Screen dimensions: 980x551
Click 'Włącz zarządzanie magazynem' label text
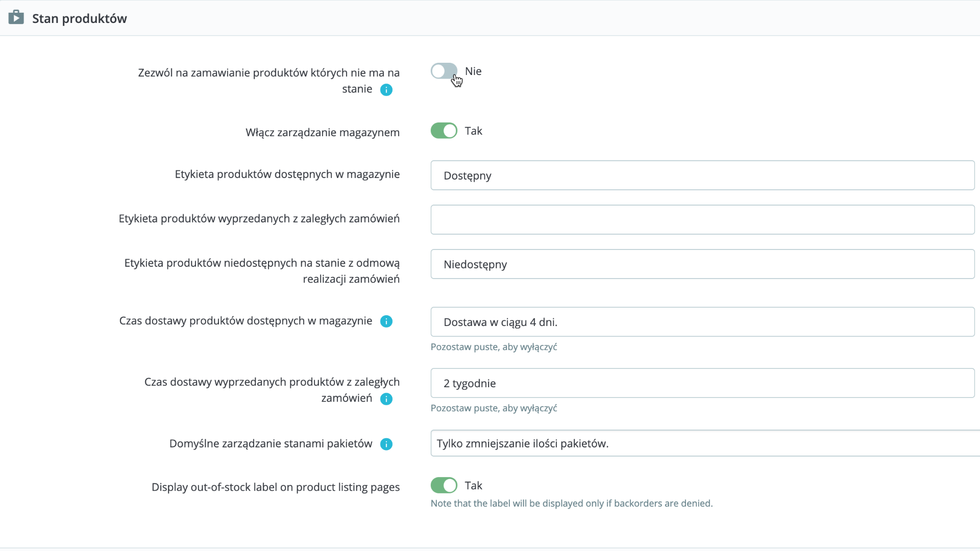coord(323,133)
